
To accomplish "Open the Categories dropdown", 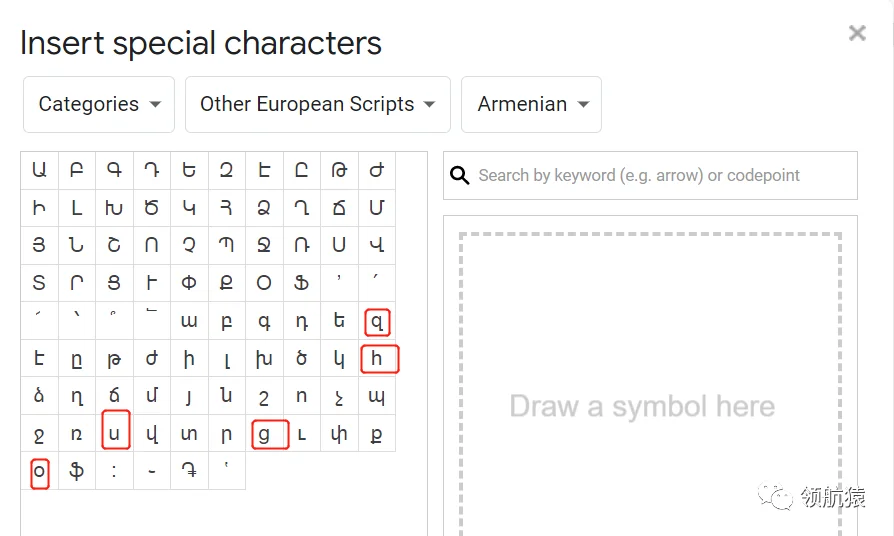I will [99, 104].
